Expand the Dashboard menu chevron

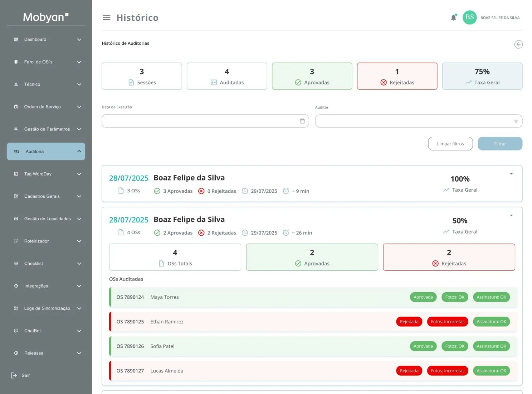coord(79,39)
